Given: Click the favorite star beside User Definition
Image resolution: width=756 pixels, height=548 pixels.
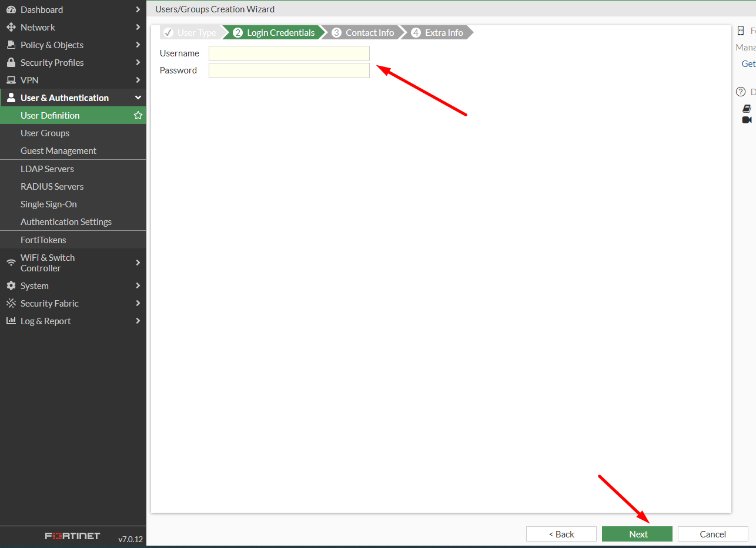Looking at the screenshot, I should coord(138,116).
